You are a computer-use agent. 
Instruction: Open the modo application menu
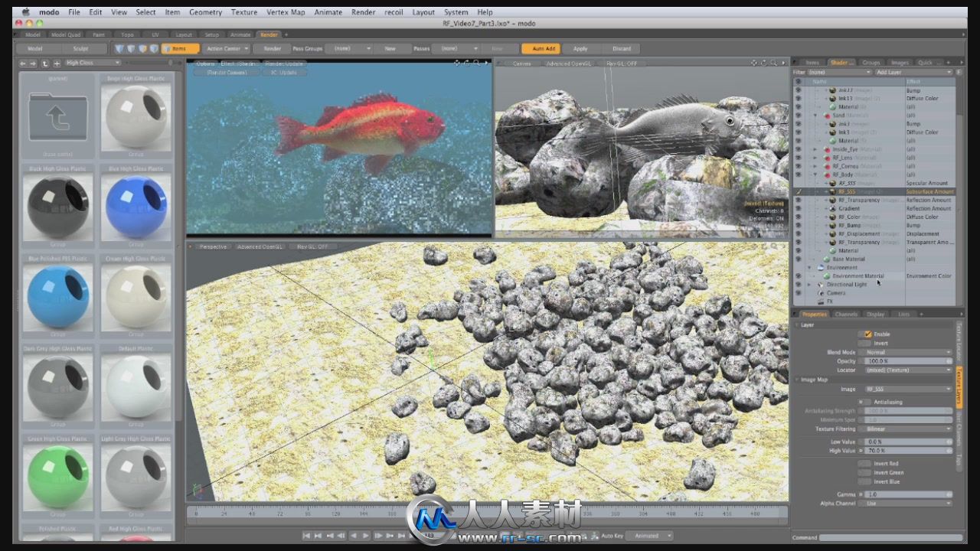pos(47,12)
